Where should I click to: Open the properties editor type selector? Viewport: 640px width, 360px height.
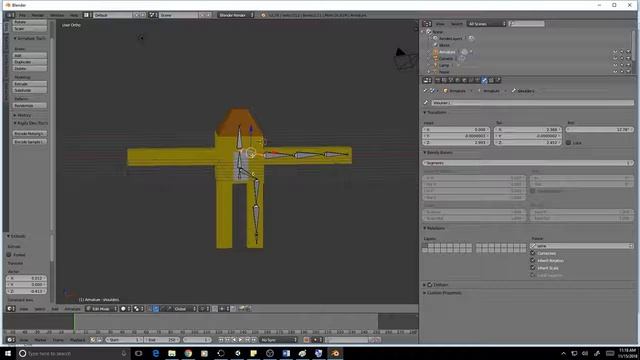click(x=427, y=80)
